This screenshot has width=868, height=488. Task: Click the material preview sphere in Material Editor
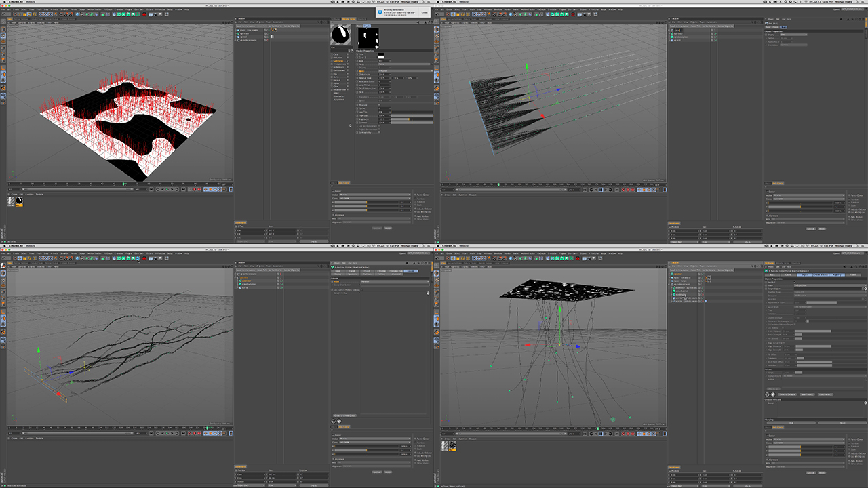340,34
